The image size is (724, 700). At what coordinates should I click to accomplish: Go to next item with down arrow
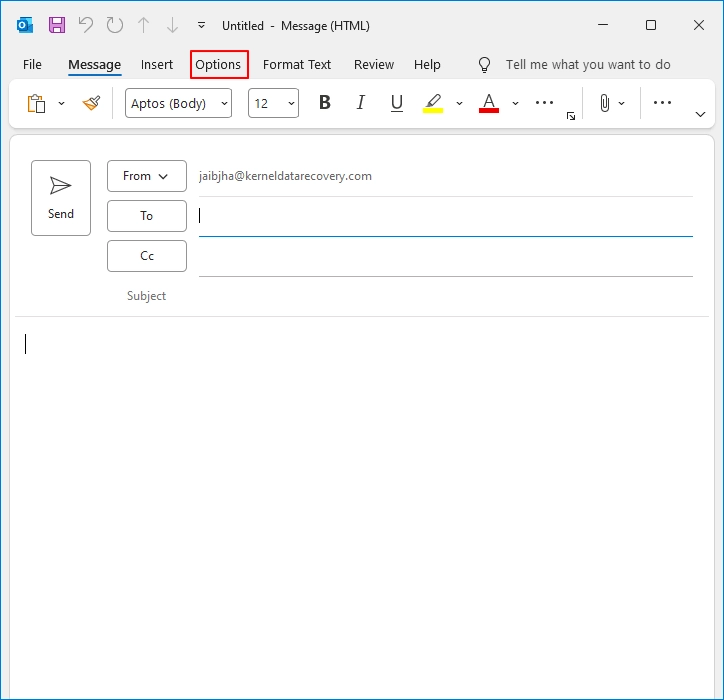coord(172,25)
